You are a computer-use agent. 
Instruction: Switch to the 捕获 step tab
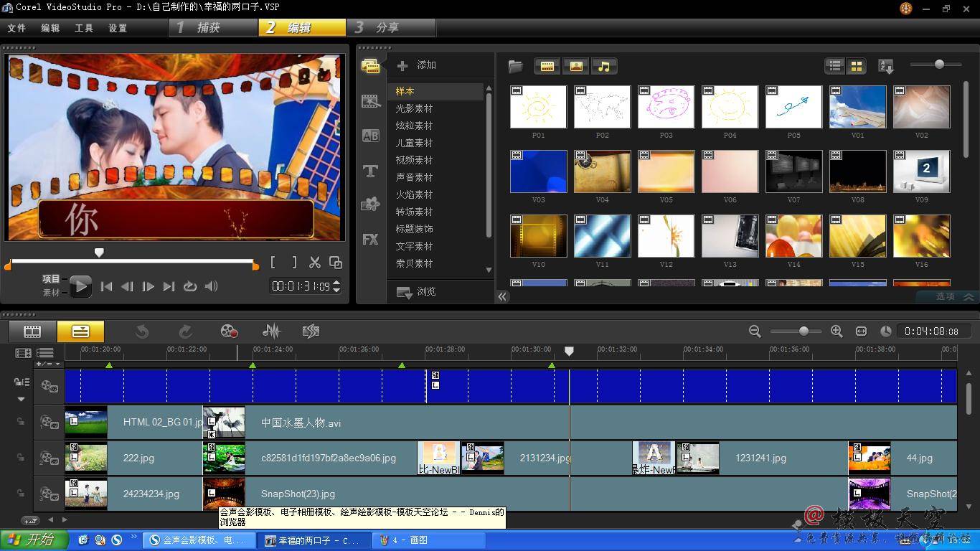point(213,27)
